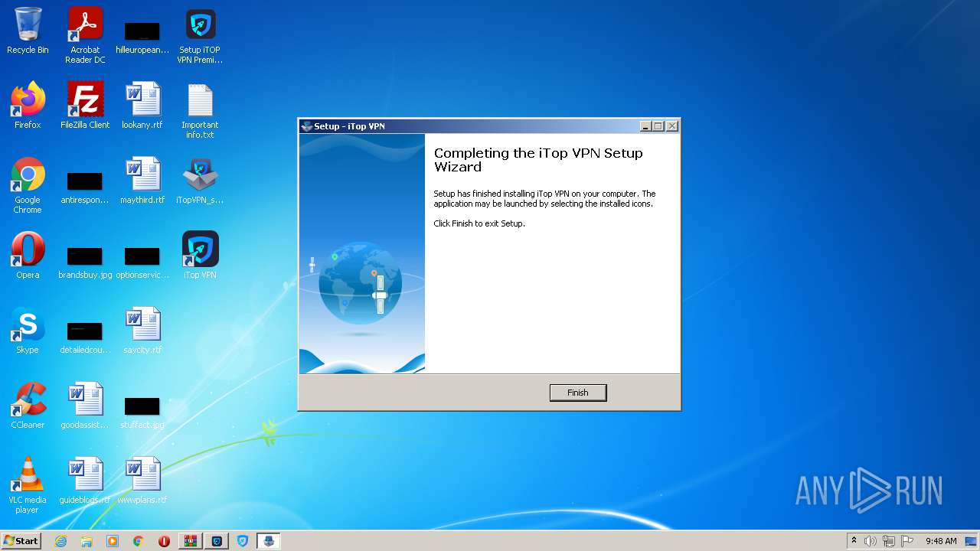Launch Internet Explorer from taskbar
This screenshot has width=980, height=551.
(x=61, y=541)
